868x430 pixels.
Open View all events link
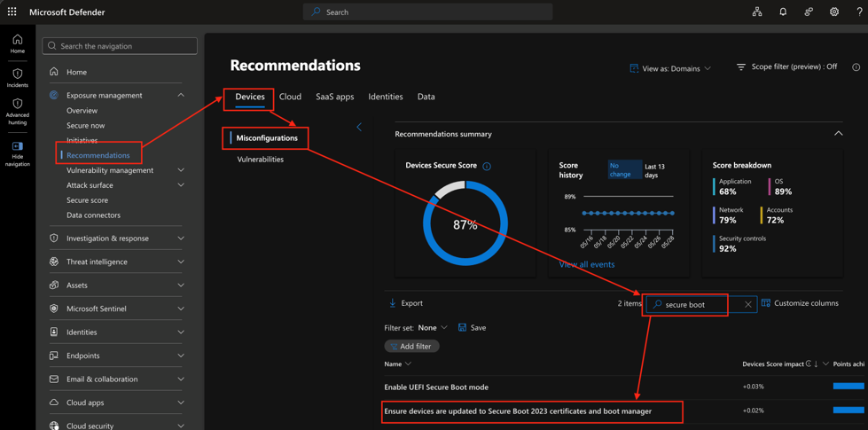coord(587,264)
